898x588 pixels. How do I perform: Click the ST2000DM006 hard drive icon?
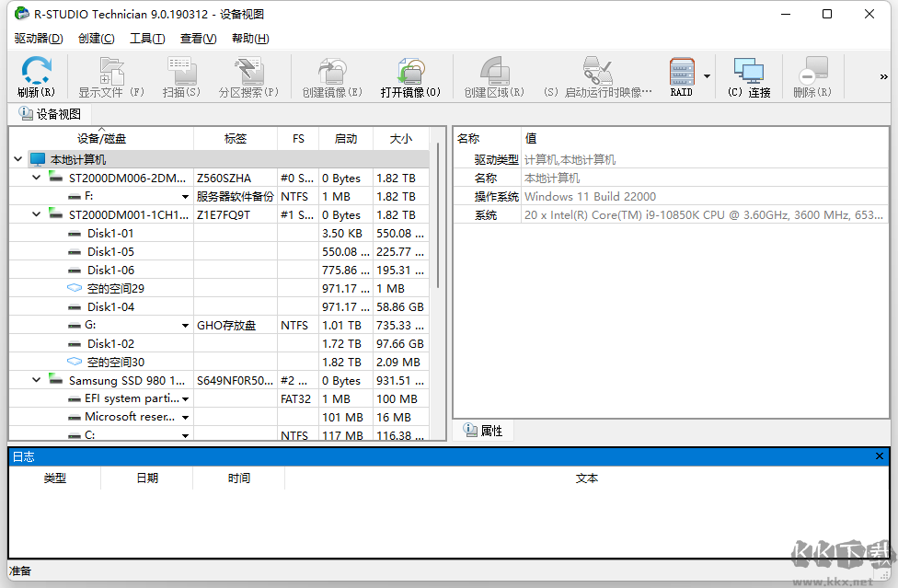(55, 177)
